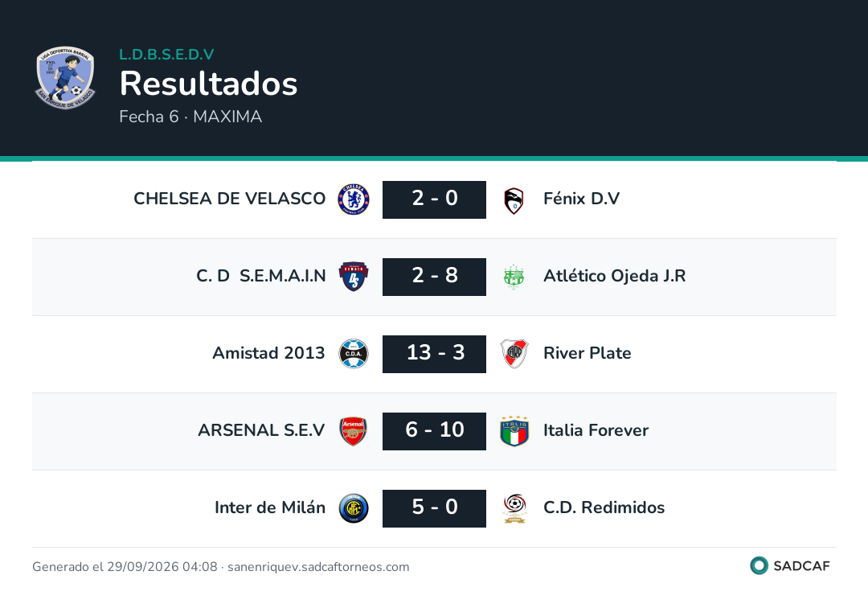The height and width of the screenshot is (608, 868).
Task: Click the SADCAF logo icon
Action: tap(759, 565)
